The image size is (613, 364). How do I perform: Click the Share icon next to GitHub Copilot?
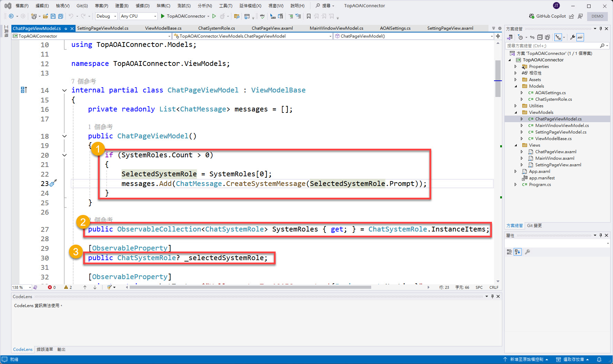tap(572, 16)
